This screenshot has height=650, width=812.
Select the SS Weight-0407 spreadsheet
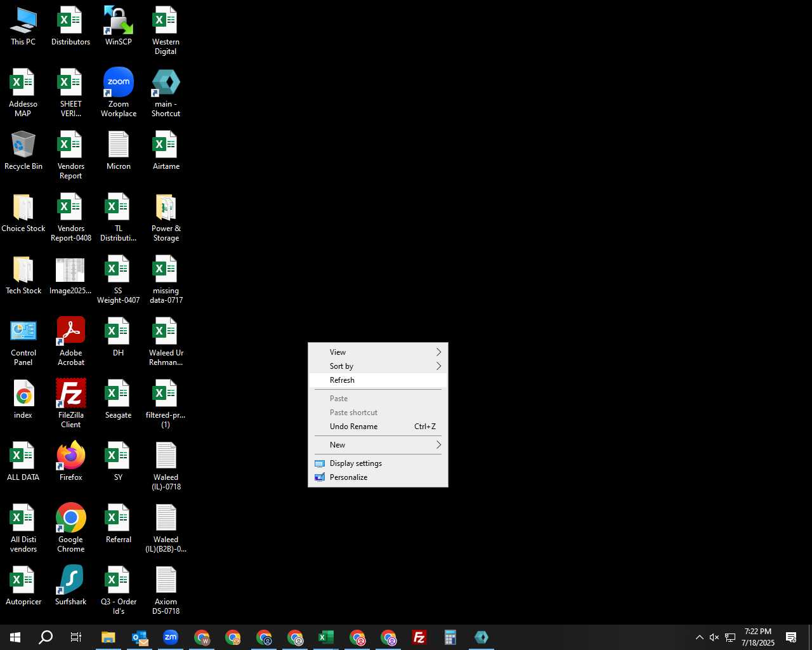[x=119, y=280]
